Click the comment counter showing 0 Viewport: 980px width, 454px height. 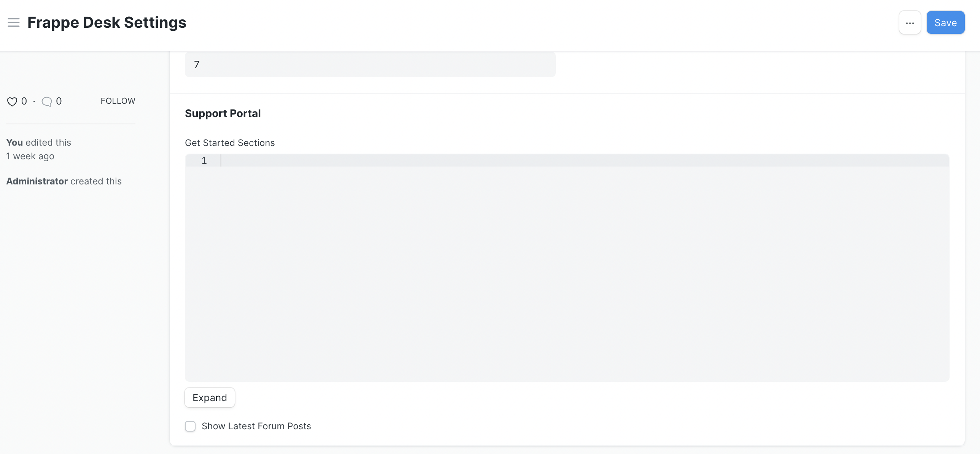click(59, 101)
